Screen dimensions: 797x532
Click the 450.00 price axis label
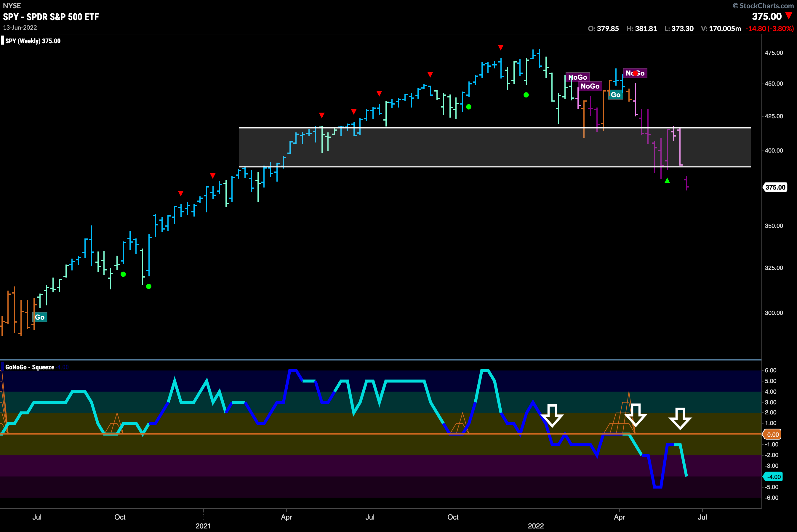[774, 84]
